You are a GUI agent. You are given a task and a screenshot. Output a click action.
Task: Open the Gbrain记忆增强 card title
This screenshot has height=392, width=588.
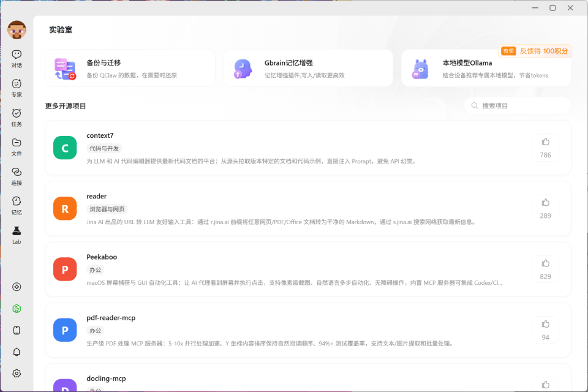tap(288, 63)
